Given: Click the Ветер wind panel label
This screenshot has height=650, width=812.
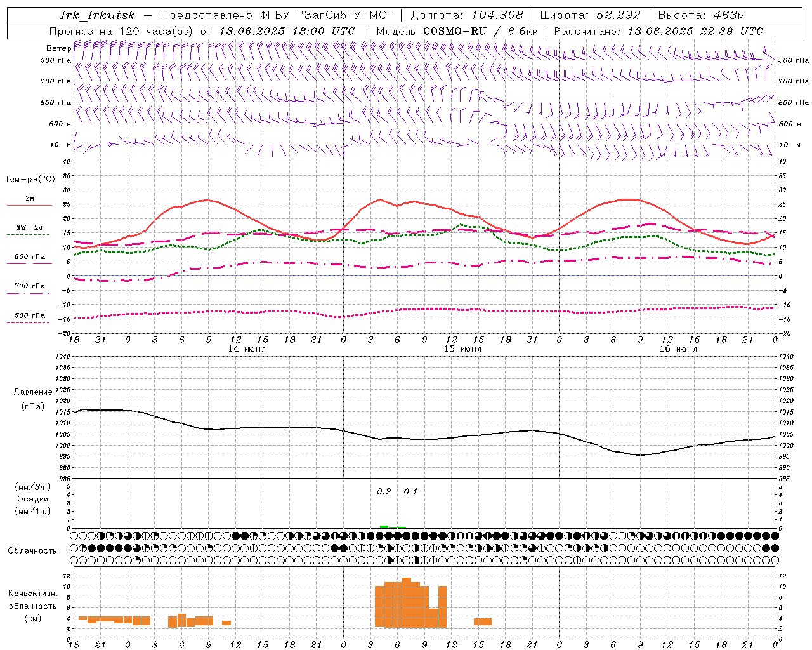Looking at the screenshot, I should coord(58,48).
